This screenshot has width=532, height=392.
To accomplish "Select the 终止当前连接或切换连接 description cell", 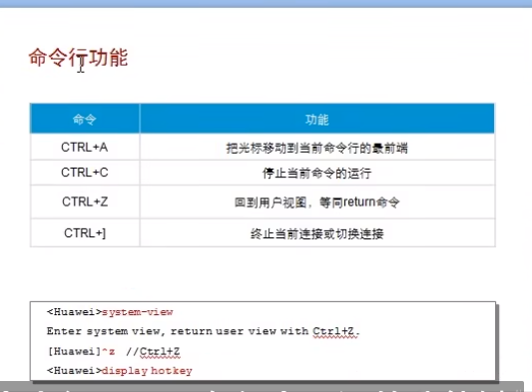I will (x=316, y=233).
